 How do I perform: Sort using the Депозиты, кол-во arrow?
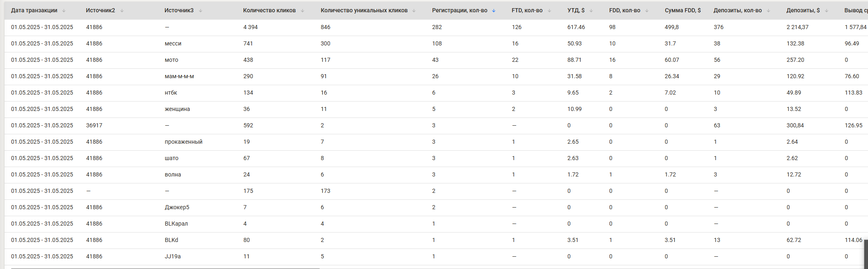pyautogui.click(x=769, y=11)
